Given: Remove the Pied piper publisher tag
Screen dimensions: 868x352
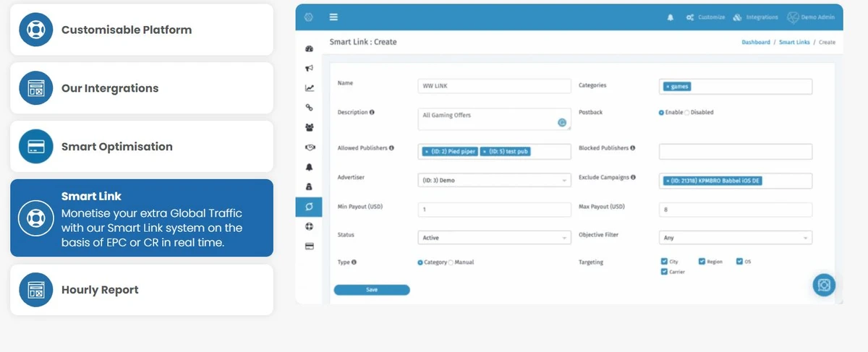Looking at the screenshot, I should [427, 152].
